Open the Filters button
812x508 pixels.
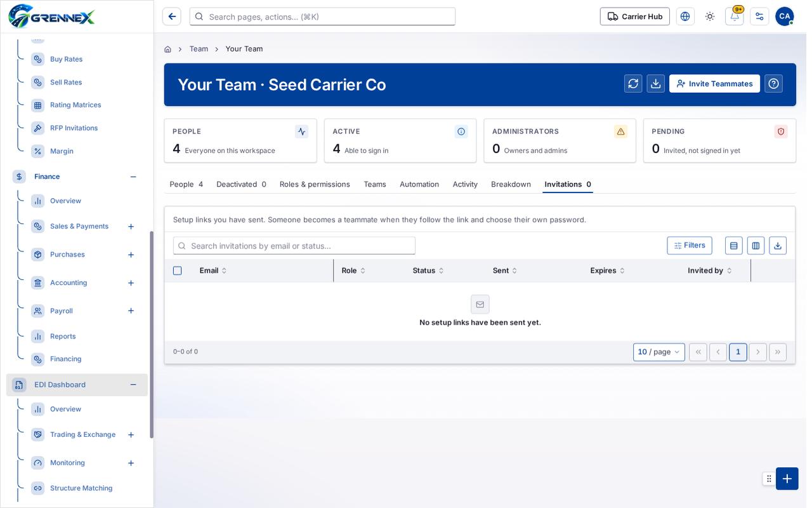tap(690, 246)
